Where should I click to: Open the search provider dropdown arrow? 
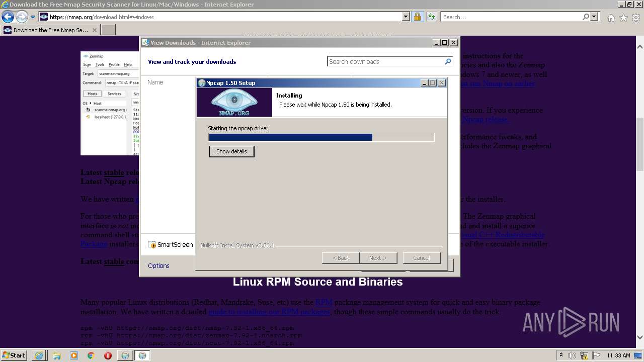(x=594, y=17)
